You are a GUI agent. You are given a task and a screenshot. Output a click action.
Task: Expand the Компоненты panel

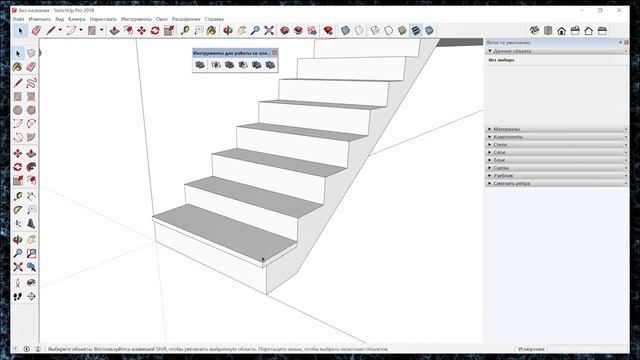click(556, 137)
